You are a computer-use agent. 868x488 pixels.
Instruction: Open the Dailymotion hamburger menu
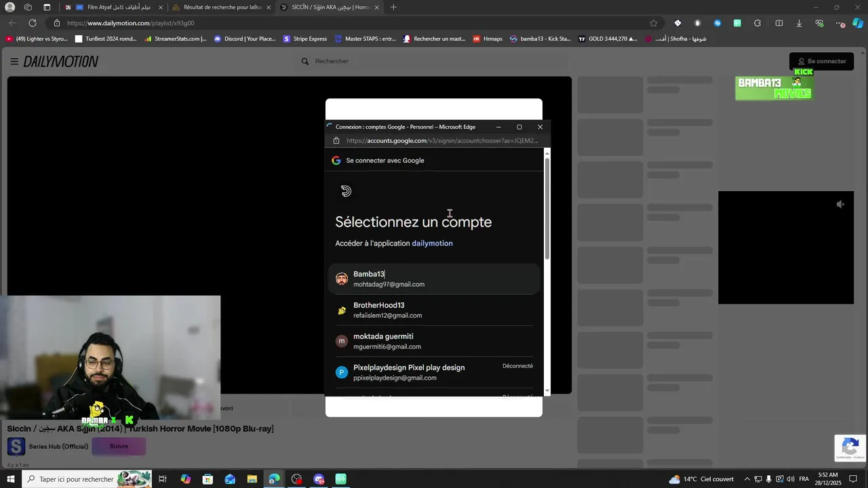click(x=14, y=61)
